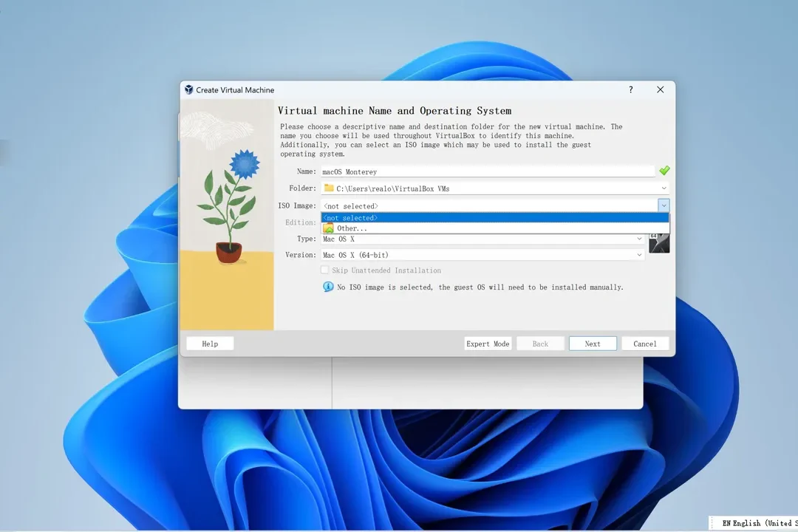Click the green checkmark beside the Name field

tap(664, 171)
